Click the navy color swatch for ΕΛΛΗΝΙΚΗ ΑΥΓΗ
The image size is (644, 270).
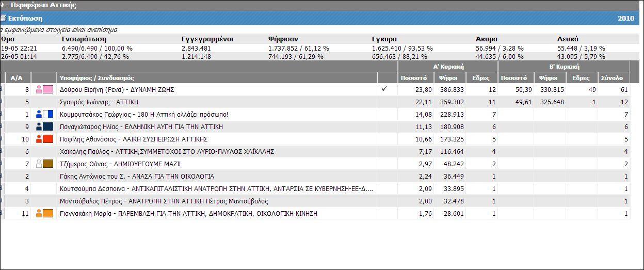(48, 126)
